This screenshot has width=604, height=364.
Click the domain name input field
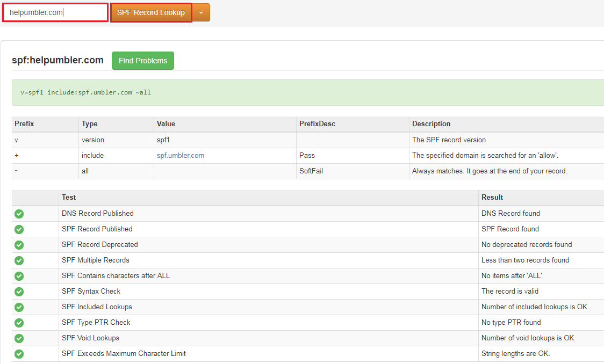point(55,12)
